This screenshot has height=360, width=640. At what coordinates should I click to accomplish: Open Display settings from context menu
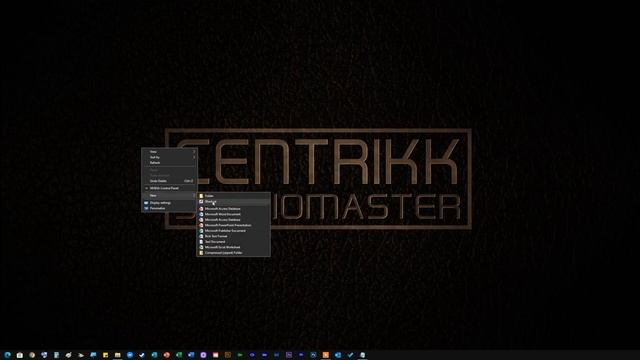click(x=169, y=203)
